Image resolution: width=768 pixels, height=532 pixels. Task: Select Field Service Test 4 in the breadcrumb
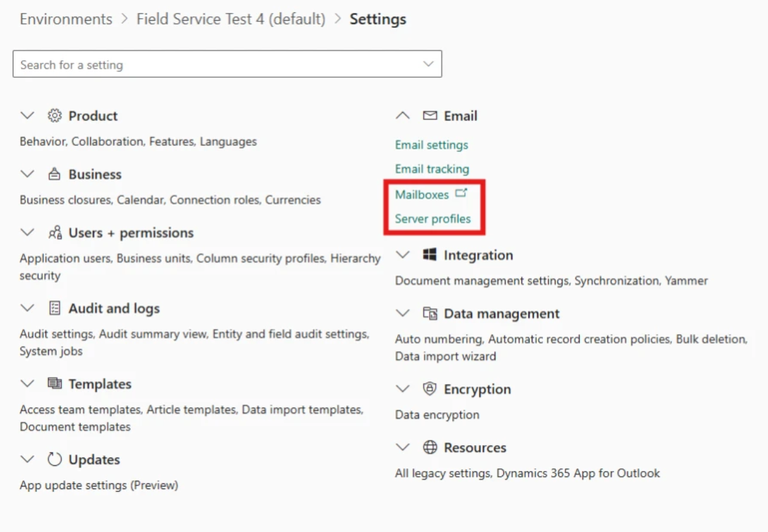pos(231,19)
